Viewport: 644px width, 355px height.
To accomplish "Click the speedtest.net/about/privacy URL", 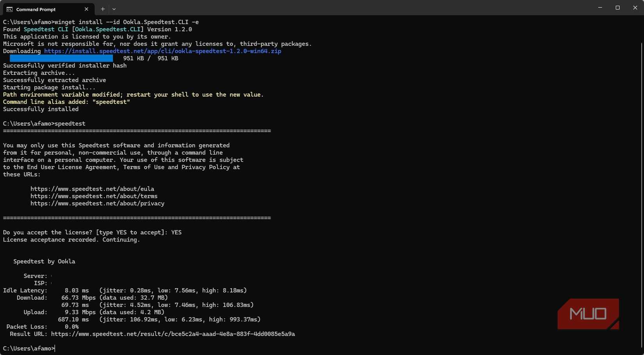I will (x=97, y=203).
